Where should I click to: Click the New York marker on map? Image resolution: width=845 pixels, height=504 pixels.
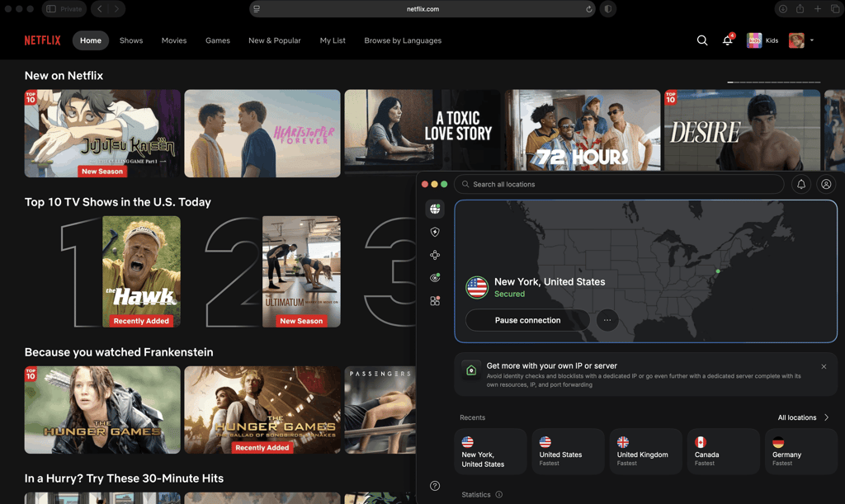pos(718,271)
